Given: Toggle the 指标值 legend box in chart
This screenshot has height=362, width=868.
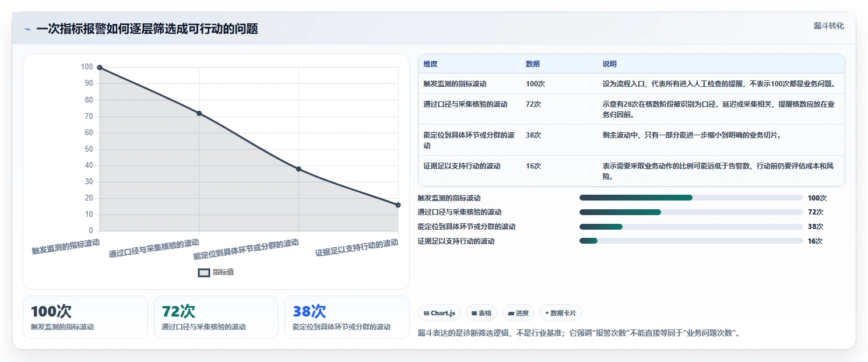Looking at the screenshot, I should click(204, 272).
